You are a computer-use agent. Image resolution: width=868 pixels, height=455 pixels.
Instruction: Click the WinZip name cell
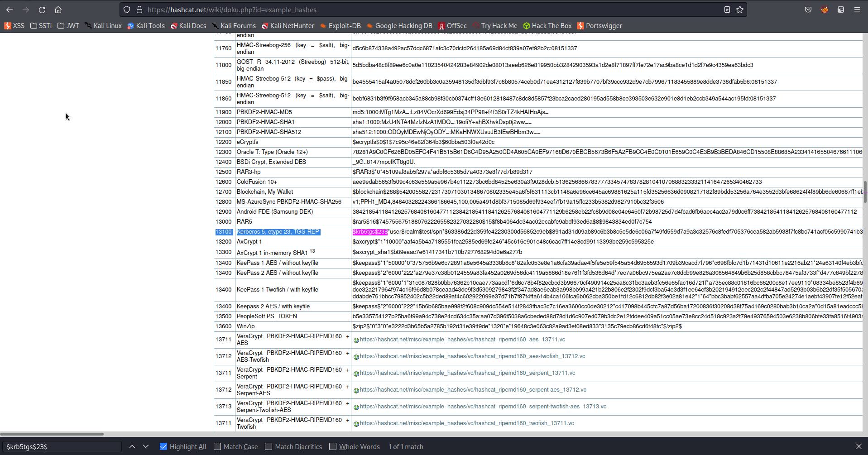point(293,326)
